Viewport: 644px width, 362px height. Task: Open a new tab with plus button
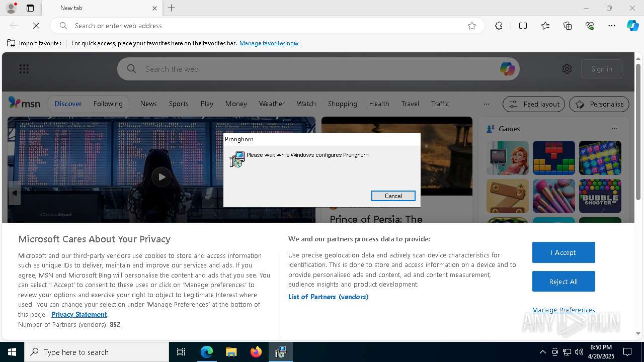pyautogui.click(x=172, y=8)
